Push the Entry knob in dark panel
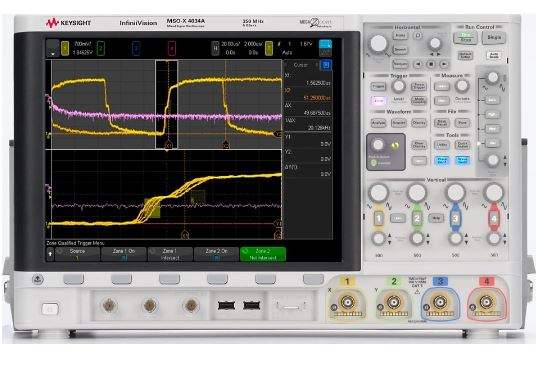This screenshot has width=557, height=367. 378,145
